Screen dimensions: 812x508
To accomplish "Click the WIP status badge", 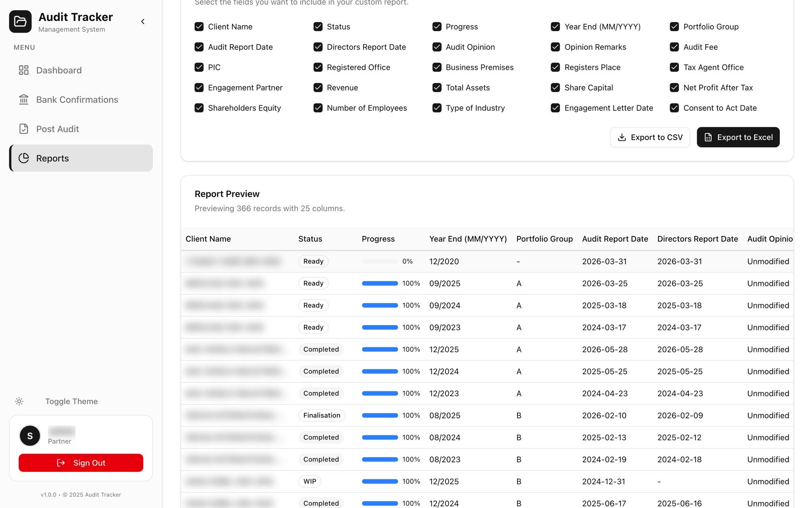I will (x=310, y=481).
